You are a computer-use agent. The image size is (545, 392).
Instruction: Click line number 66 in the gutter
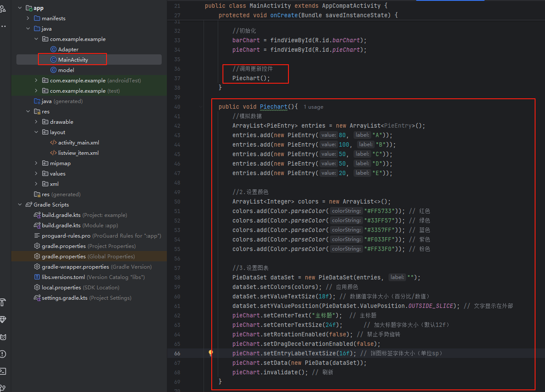click(x=177, y=353)
